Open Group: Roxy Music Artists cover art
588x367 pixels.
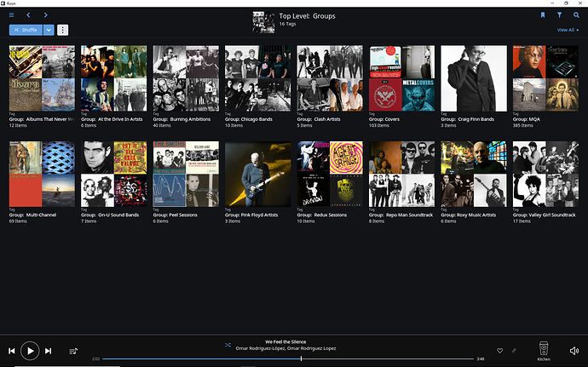click(474, 174)
